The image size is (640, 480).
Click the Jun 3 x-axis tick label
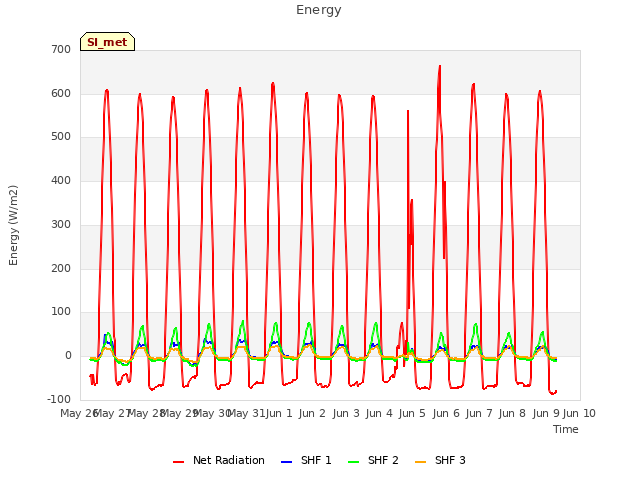pos(346,413)
